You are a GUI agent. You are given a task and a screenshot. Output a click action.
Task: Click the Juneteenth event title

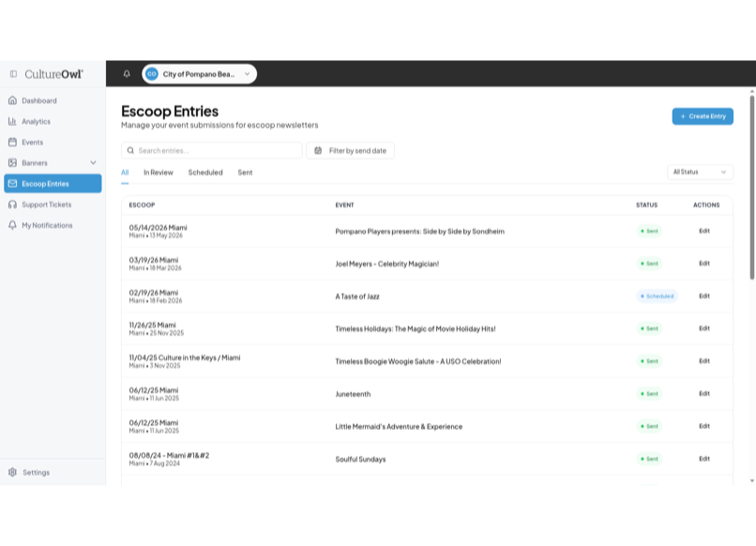pos(353,394)
